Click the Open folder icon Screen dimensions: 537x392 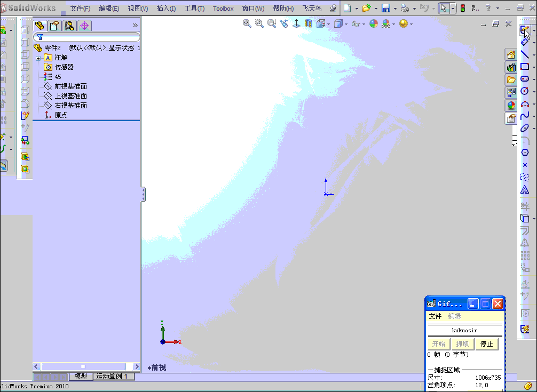(366, 8)
